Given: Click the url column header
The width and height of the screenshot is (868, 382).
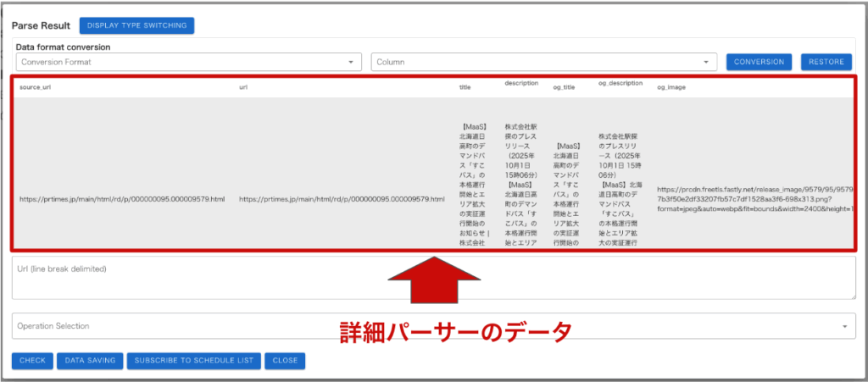Looking at the screenshot, I should 243,86.
